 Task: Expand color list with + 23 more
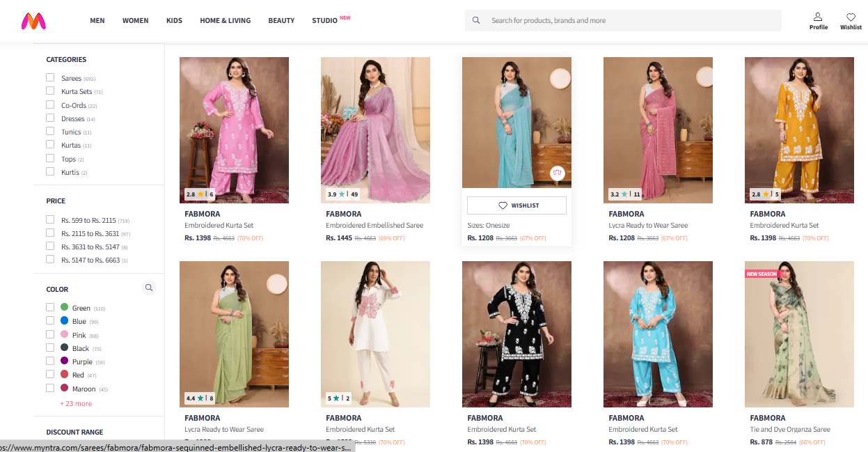coord(76,404)
